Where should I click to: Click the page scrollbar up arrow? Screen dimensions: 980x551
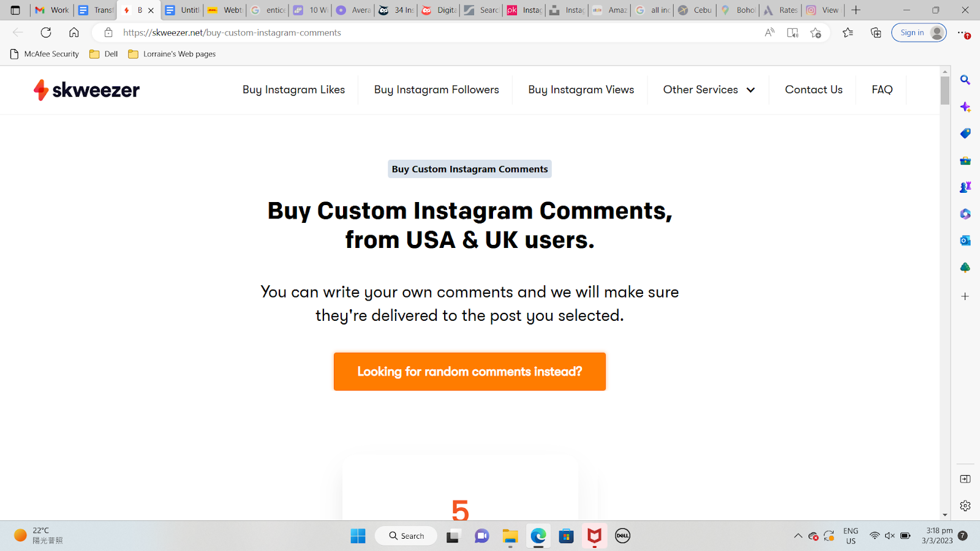tap(945, 71)
